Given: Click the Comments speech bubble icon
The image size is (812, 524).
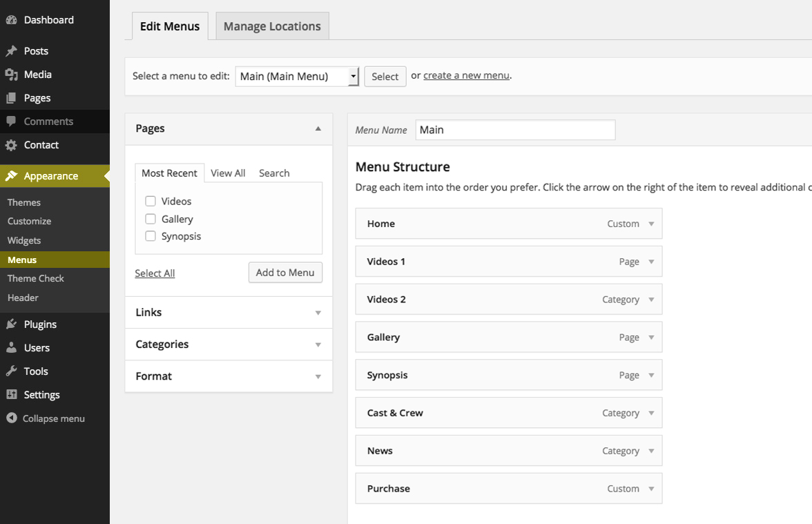Looking at the screenshot, I should (11, 122).
